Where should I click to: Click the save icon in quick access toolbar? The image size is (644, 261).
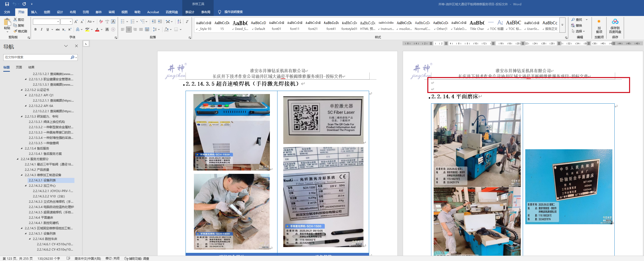[x=7, y=4]
